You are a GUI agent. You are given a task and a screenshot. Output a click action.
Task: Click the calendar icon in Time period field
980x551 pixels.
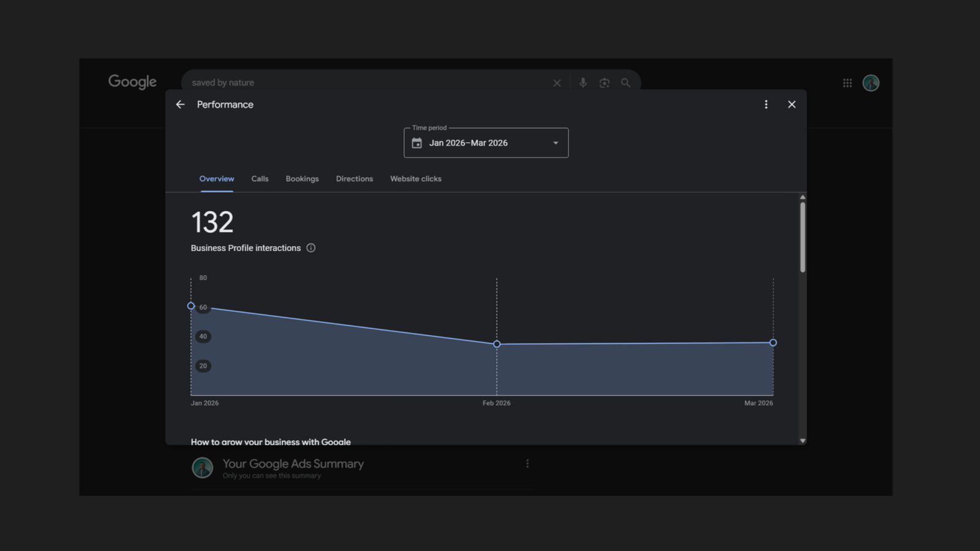[417, 143]
